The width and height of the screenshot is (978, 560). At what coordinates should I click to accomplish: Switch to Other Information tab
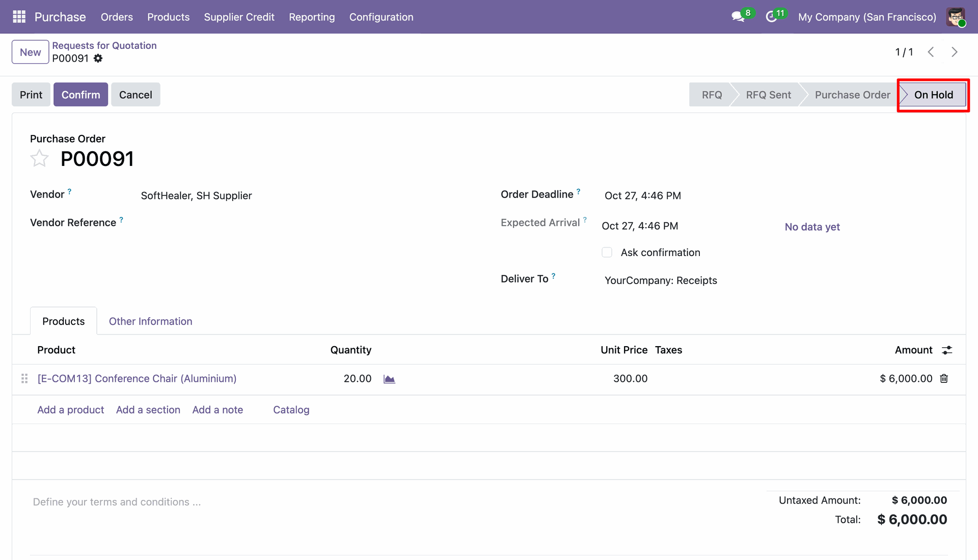150,321
